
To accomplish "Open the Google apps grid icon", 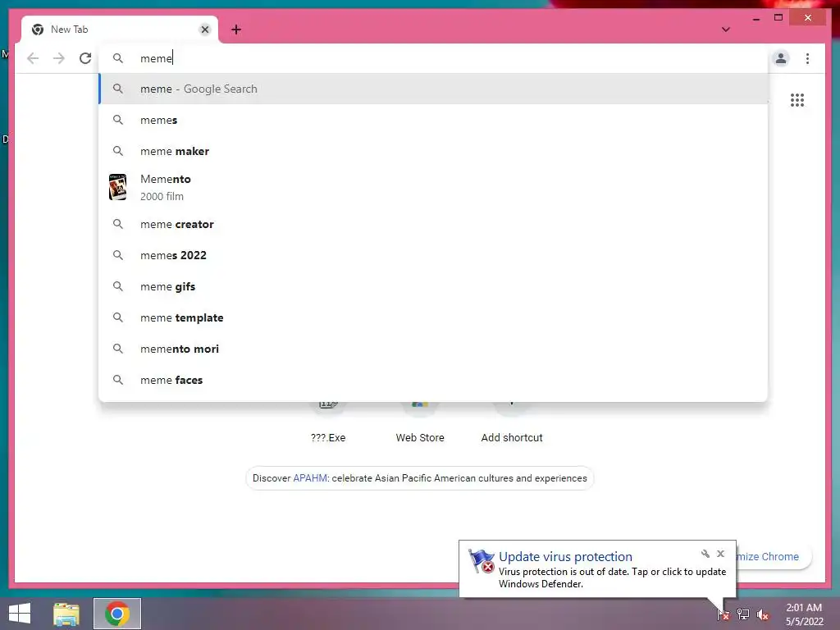I will pyautogui.click(x=797, y=100).
